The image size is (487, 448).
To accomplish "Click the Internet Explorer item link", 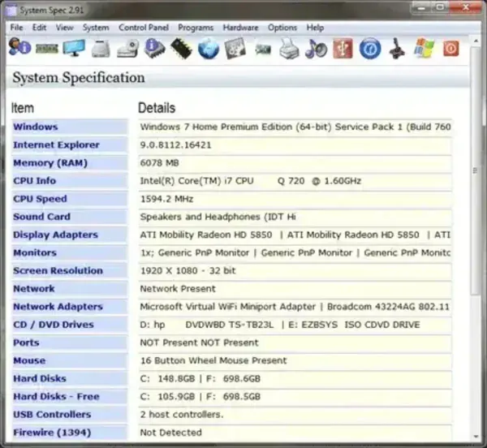I will (56, 144).
